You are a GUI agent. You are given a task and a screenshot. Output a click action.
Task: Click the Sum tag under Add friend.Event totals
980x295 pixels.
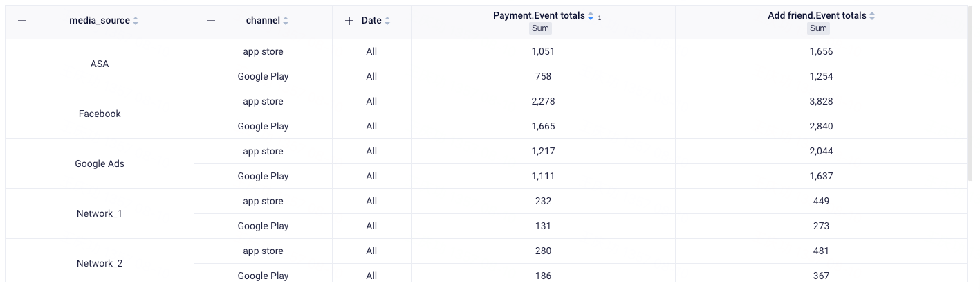(x=818, y=28)
